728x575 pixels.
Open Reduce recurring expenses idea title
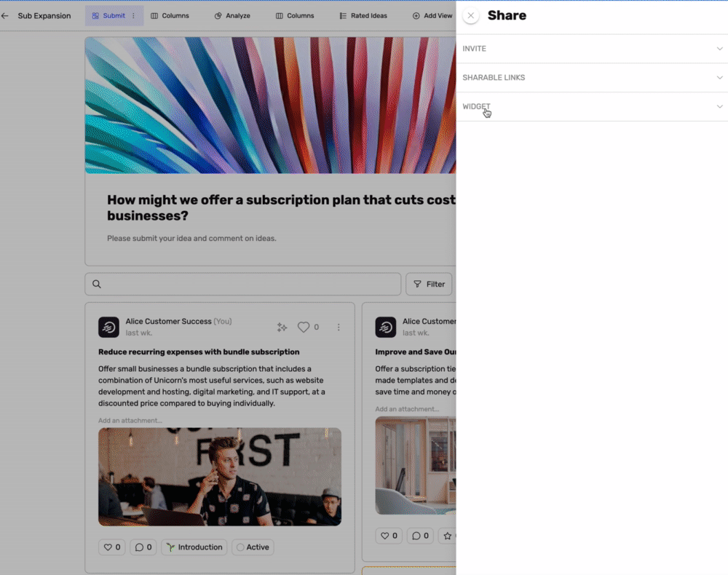coord(199,352)
